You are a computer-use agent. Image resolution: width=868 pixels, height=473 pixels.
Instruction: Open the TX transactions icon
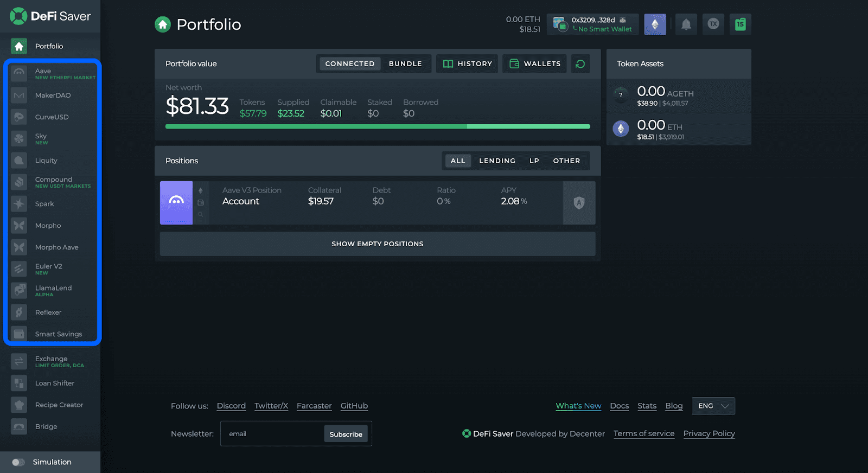[713, 24]
